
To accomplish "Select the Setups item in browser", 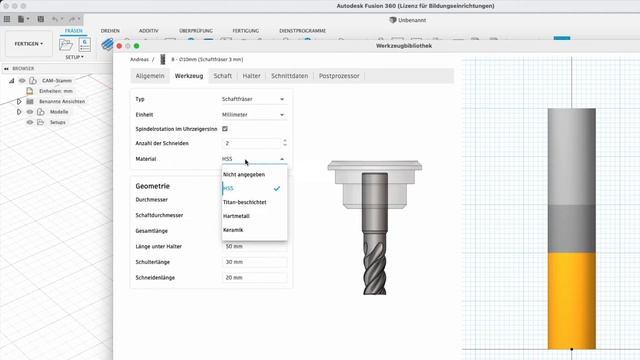I will point(58,122).
